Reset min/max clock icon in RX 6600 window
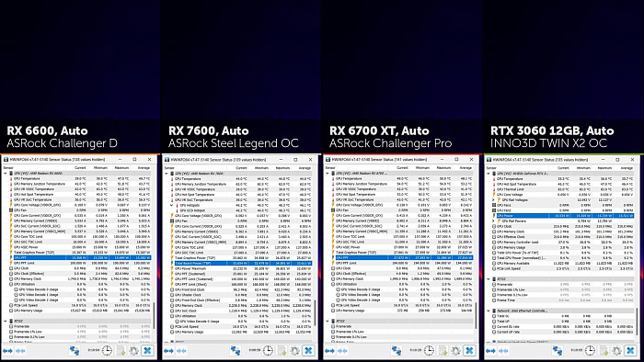This screenshot has width=644, height=362. point(108,351)
